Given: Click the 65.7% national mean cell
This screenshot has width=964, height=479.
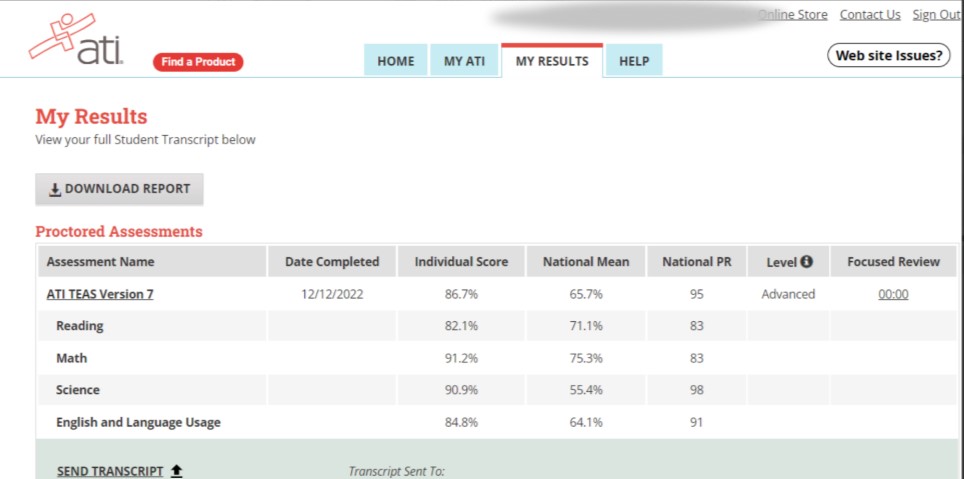Looking at the screenshot, I should tap(586, 294).
